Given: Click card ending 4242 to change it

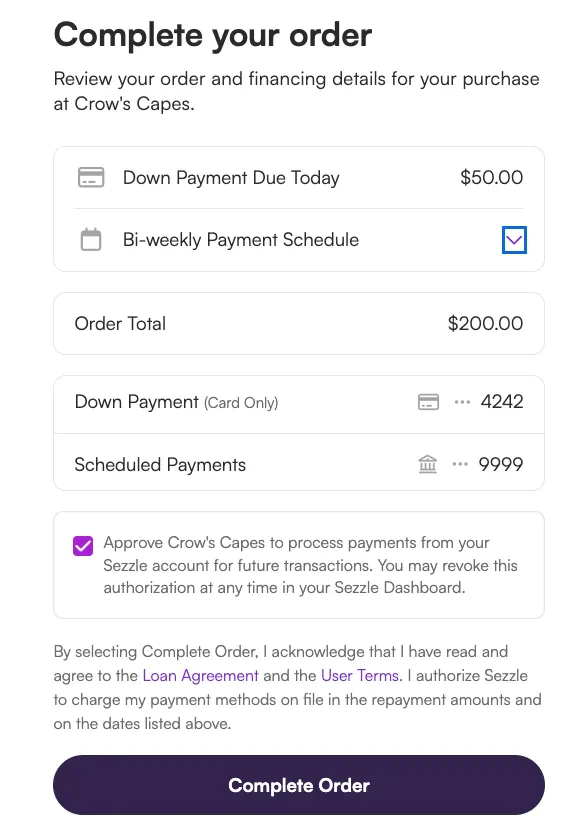Looking at the screenshot, I should pos(502,402).
